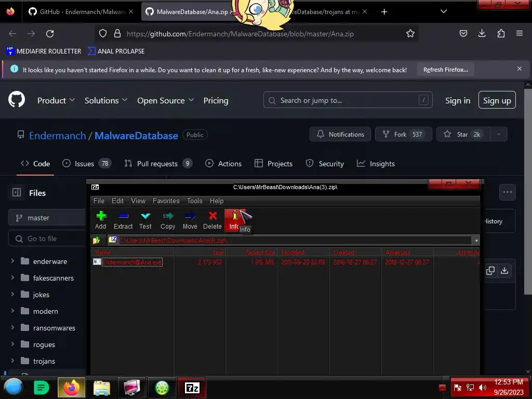The width and height of the screenshot is (532, 399).
Task: Open the Pricing link
Action: point(216,100)
